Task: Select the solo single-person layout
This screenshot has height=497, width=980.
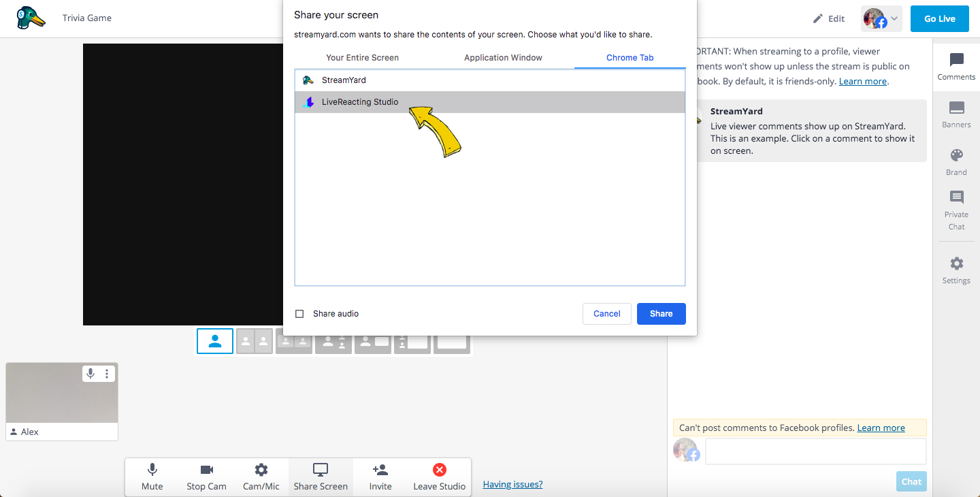Action: point(215,341)
